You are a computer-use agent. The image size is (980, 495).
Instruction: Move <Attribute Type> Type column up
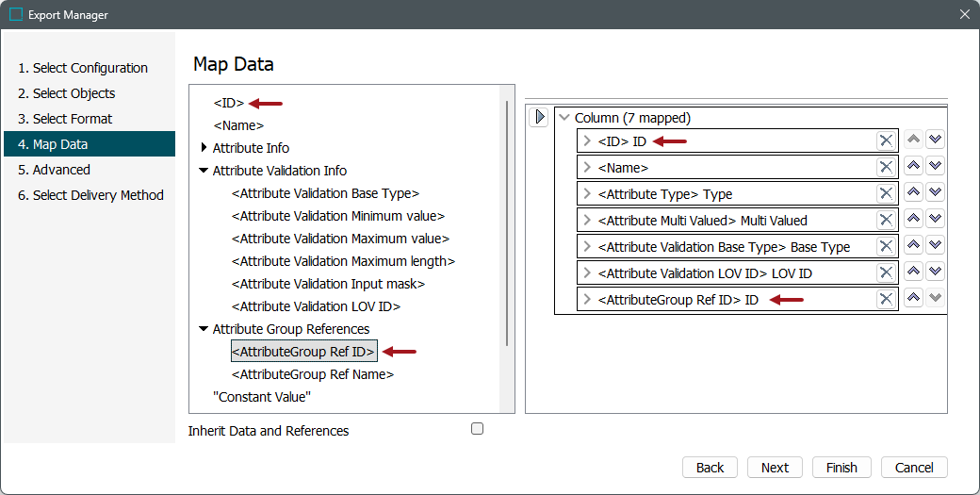[x=913, y=193]
